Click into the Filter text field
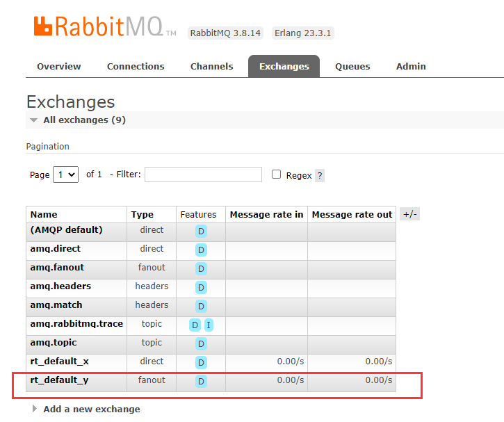The height and width of the screenshot is (422, 504). click(203, 175)
